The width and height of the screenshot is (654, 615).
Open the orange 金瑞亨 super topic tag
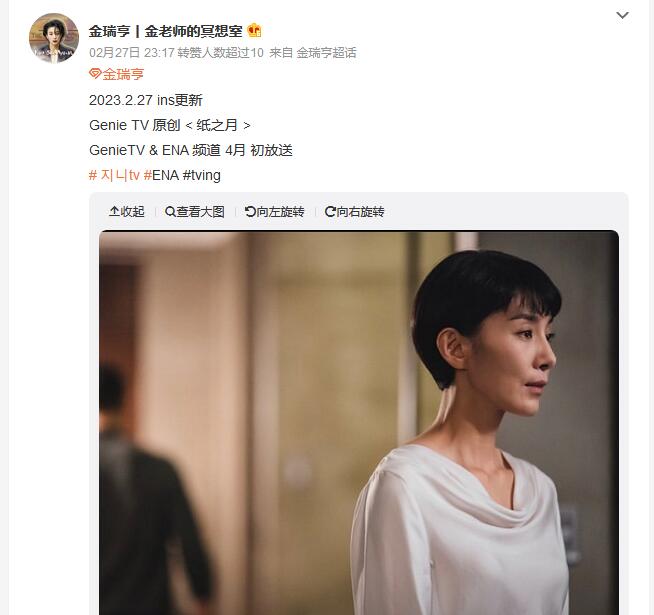tap(116, 74)
